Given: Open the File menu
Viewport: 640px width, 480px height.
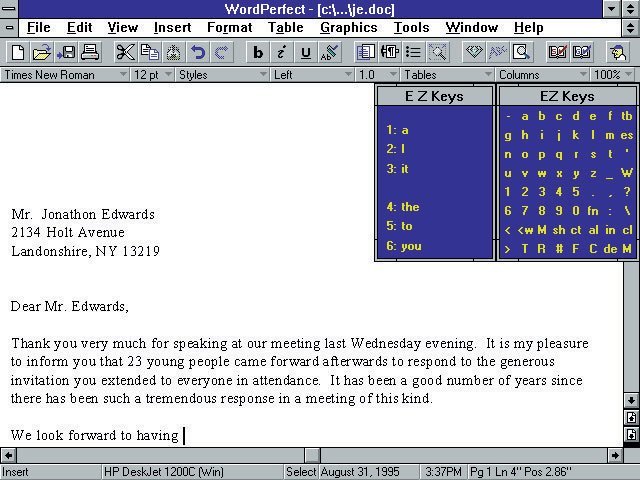Looking at the screenshot, I should pyautogui.click(x=39, y=27).
